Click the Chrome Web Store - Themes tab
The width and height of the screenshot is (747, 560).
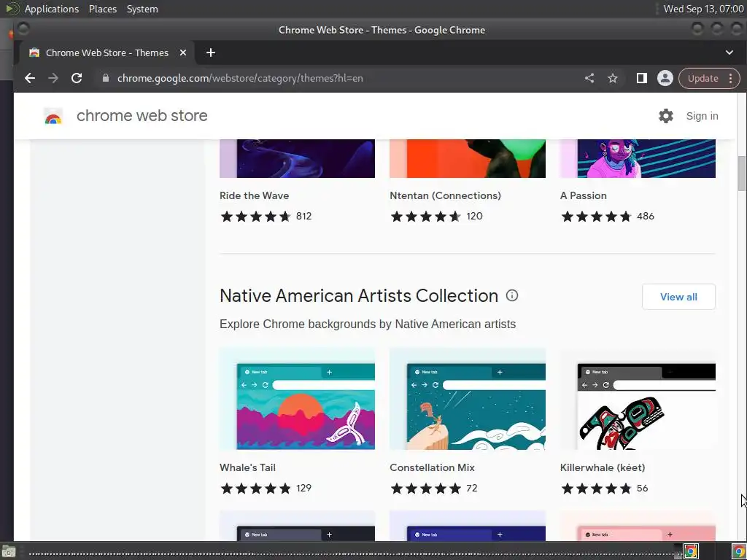coord(107,52)
